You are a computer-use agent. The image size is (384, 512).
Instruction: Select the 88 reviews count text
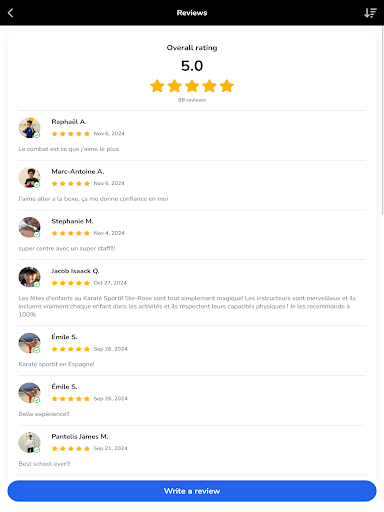[x=192, y=100]
